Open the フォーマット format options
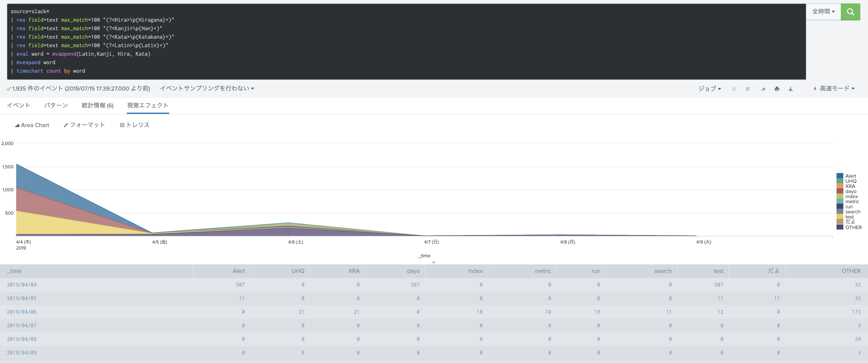This screenshot has height=363, width=868. pos(84,125)
